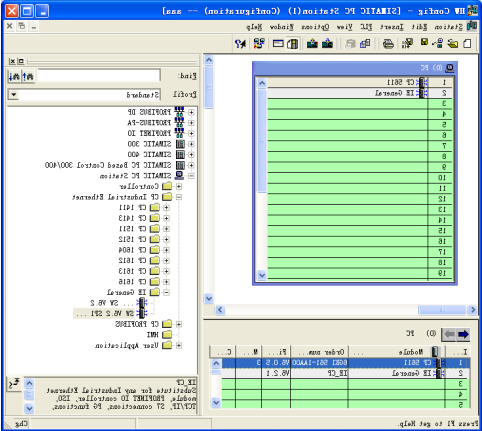Screen dimensions: 482x431
Task: Open the Options menu
Action: pyautogui.click(x=315, y=27)
